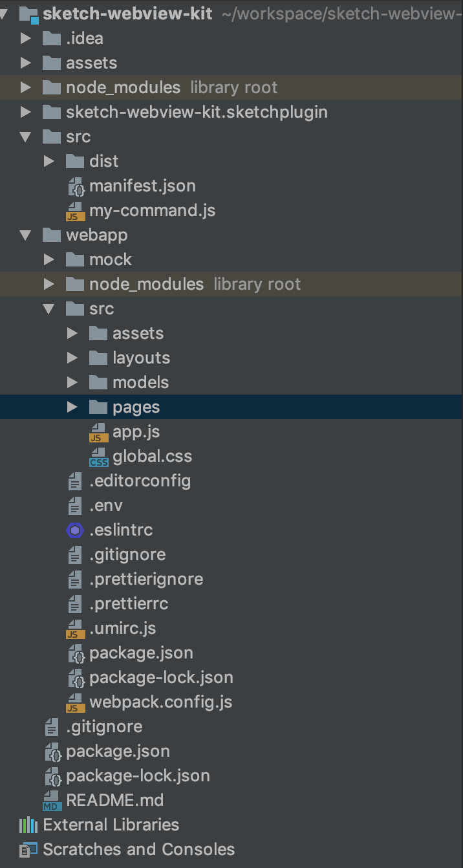Screen dimensions: 463x868
Task: Click the README.md markdown file icon
Action: pos(52,801)
